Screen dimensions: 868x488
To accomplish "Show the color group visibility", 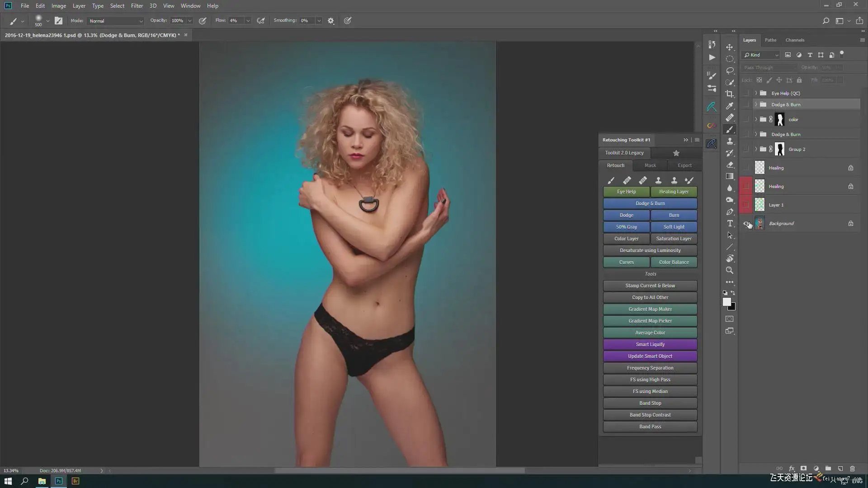I will tap(746, 119).
